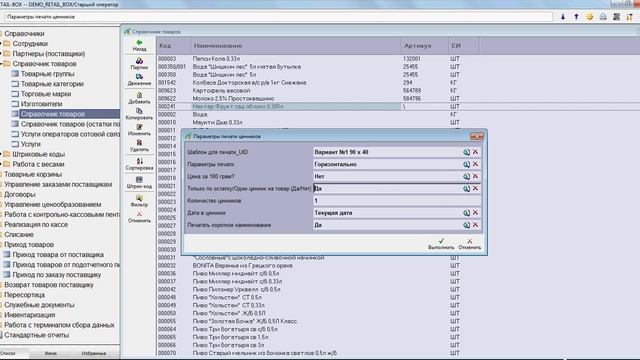Select Услуги операторов сотовой связи item

70,134
